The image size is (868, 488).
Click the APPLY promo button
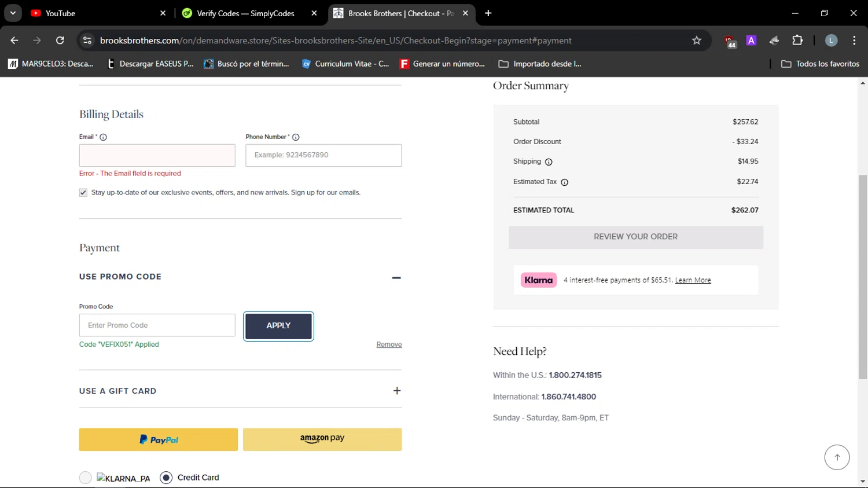[x=278, y=326]
